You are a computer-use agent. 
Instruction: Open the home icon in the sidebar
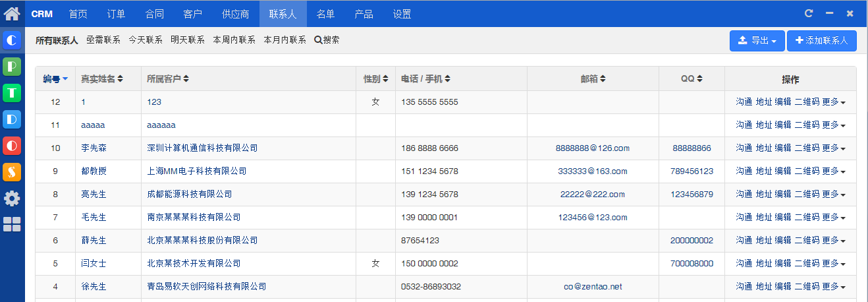pos(12,13)
